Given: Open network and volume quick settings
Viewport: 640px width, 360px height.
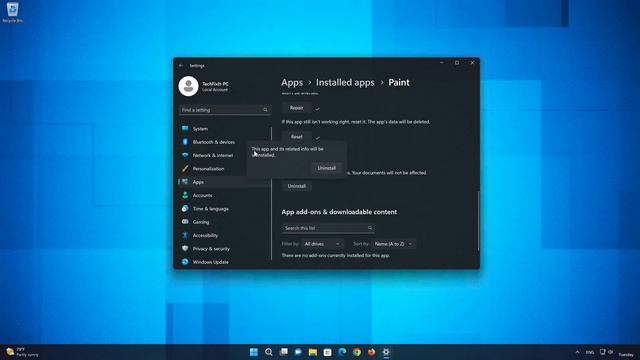Looking at the screenshot, I should click(x=607, y=352).
